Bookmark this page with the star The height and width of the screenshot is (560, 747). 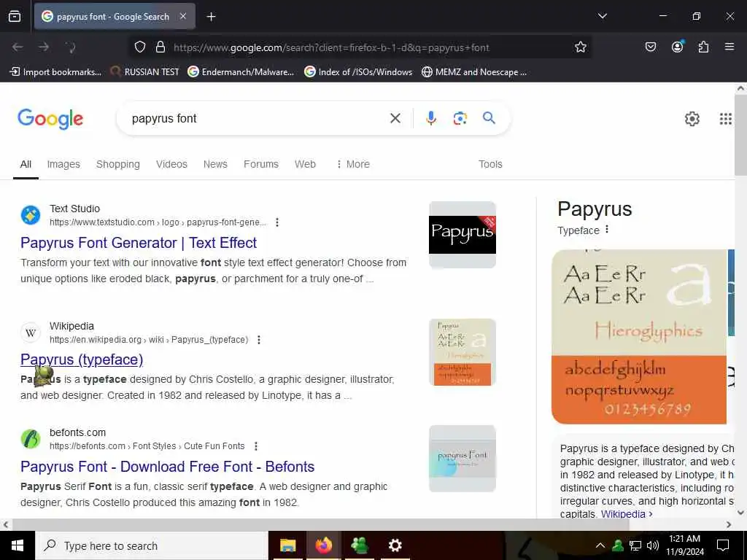click(x=580, y=47)
